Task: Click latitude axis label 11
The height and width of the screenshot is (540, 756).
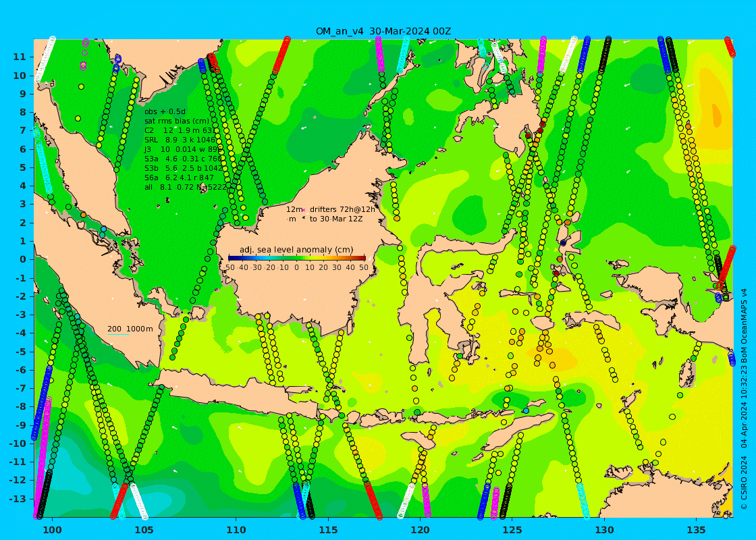Action: coord(20,57)
